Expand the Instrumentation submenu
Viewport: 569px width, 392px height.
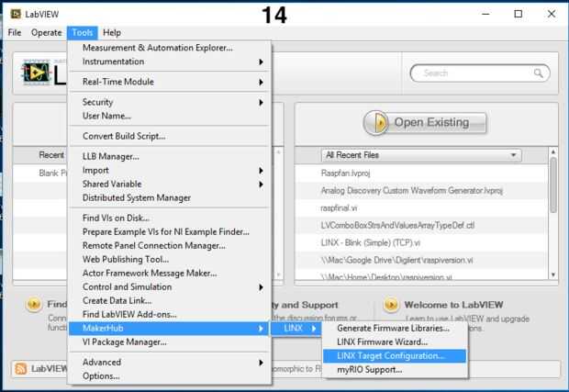coord(170,62)
